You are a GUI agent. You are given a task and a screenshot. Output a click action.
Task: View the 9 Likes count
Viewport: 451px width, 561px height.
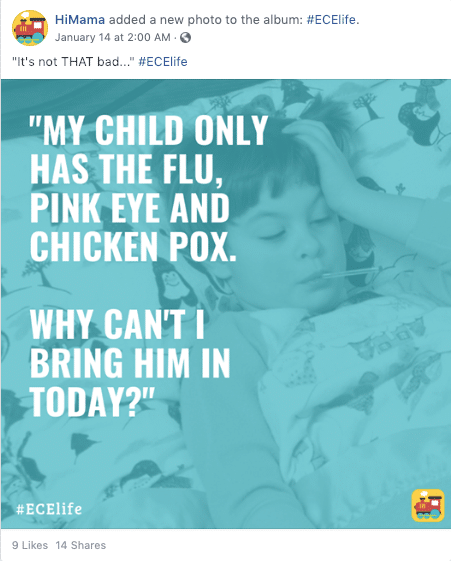coord(30,545)
